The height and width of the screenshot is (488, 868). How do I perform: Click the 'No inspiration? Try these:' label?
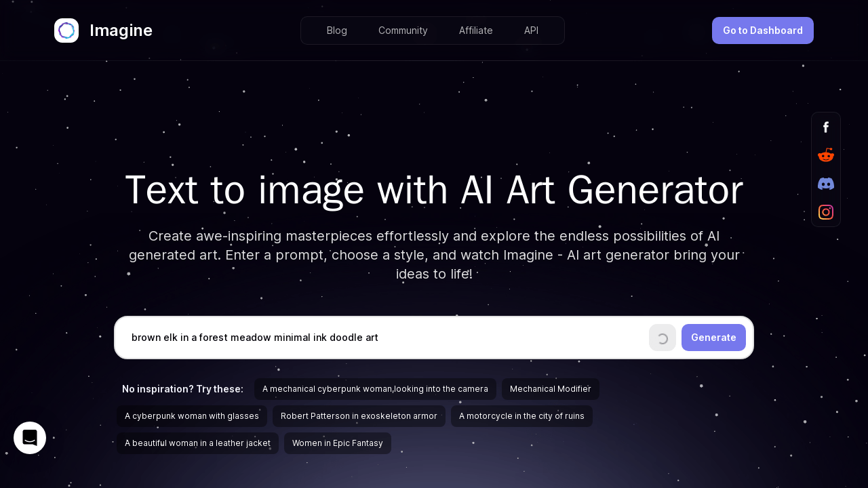182,389
